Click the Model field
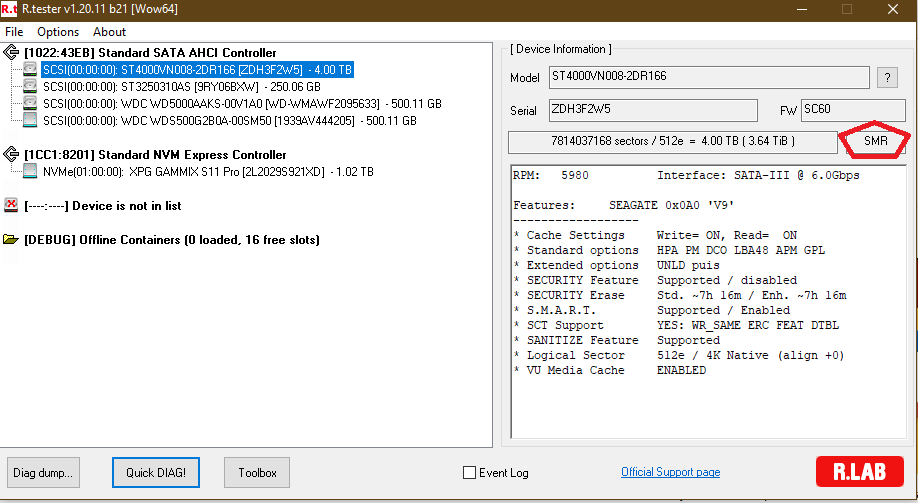 pyautogui.click(x=709, y=77)
